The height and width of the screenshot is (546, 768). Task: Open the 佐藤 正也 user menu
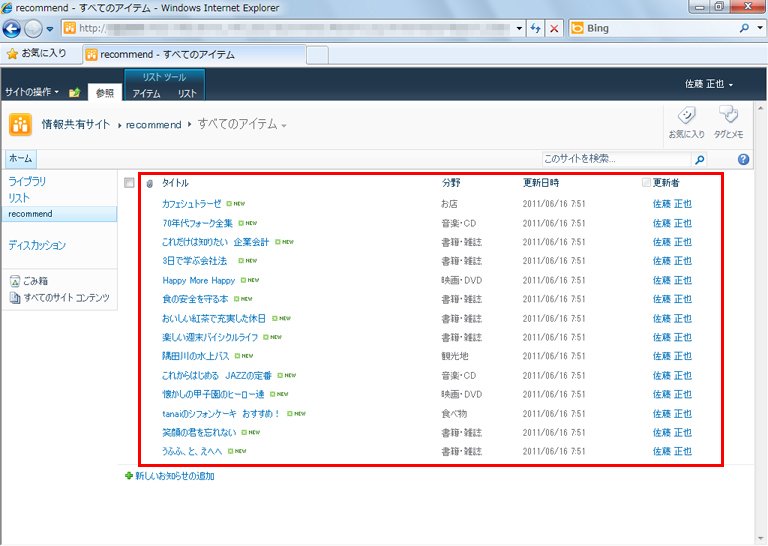pyautogui.click(x=709, y=84)
